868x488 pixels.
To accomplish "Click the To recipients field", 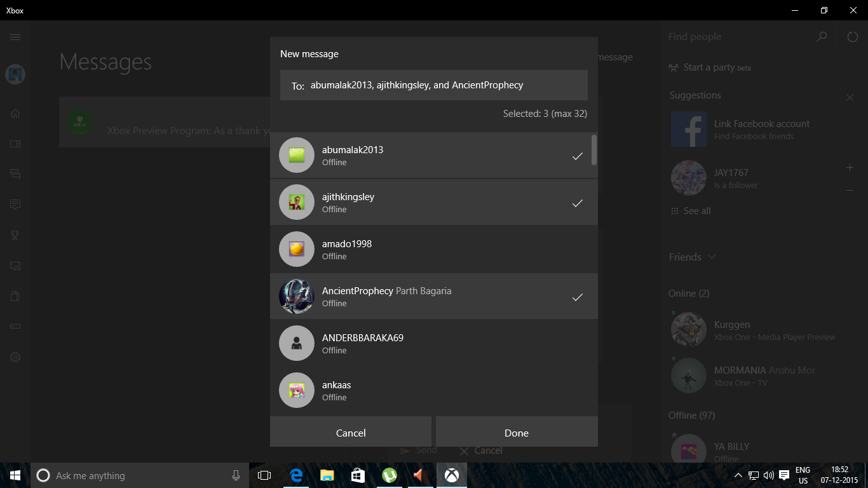I will click(x=434, y=85).
